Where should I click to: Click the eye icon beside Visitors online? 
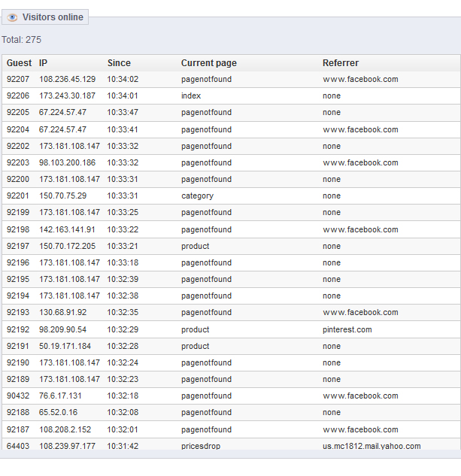[13, 17]
